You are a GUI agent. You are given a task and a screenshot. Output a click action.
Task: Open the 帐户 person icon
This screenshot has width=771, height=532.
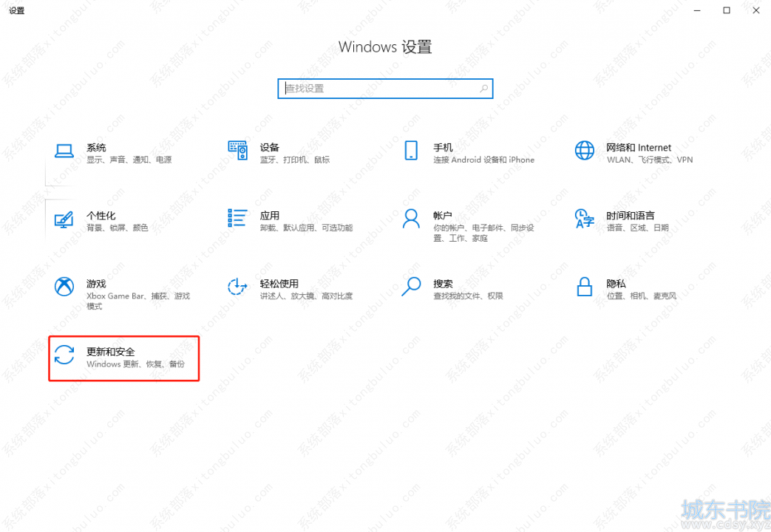point(411,218)
